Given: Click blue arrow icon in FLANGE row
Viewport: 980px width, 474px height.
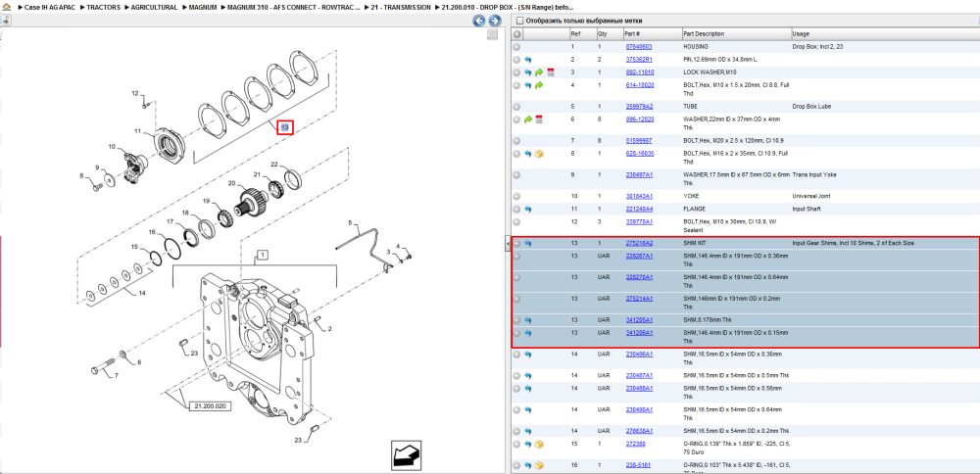Looking at the screenshot, I should coord(528,210).
